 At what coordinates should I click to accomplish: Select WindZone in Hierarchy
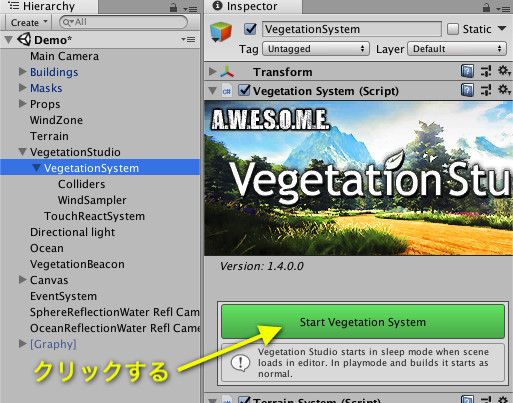[x=56, y=120]
